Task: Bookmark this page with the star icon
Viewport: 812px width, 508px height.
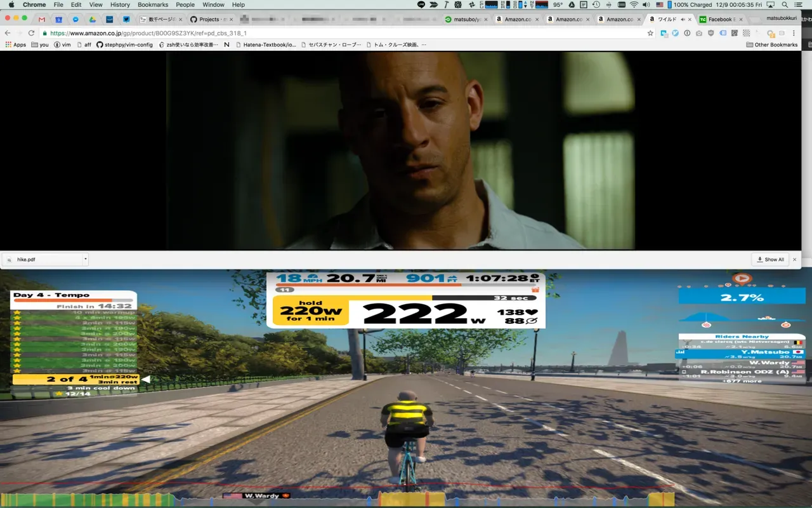Action: (650, 33)
